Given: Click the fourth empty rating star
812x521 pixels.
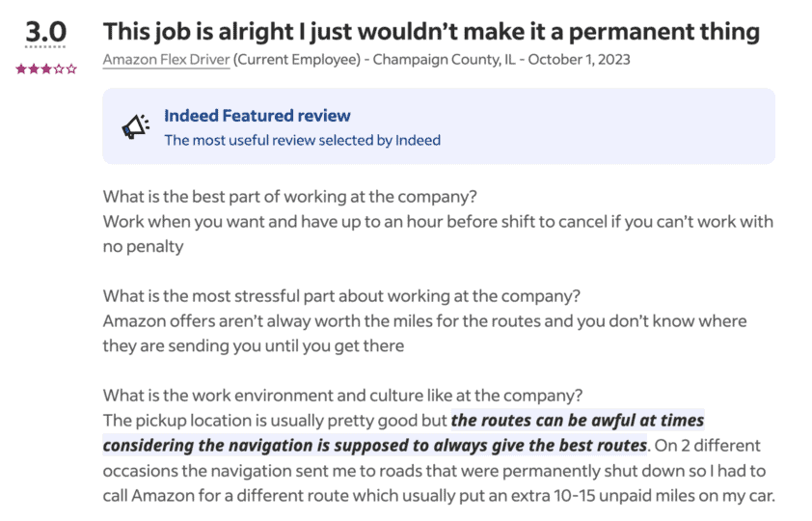Looking at the screenshot, I should pos(58,69).
